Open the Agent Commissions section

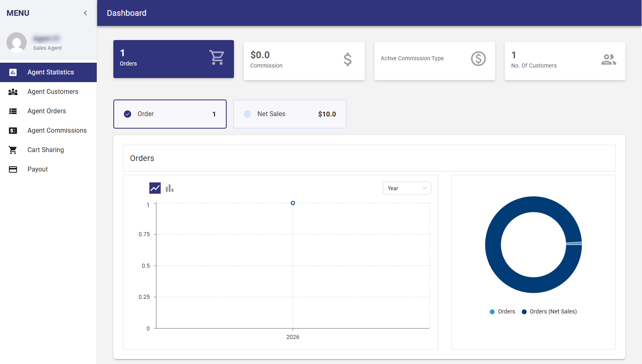click(57, 131)
